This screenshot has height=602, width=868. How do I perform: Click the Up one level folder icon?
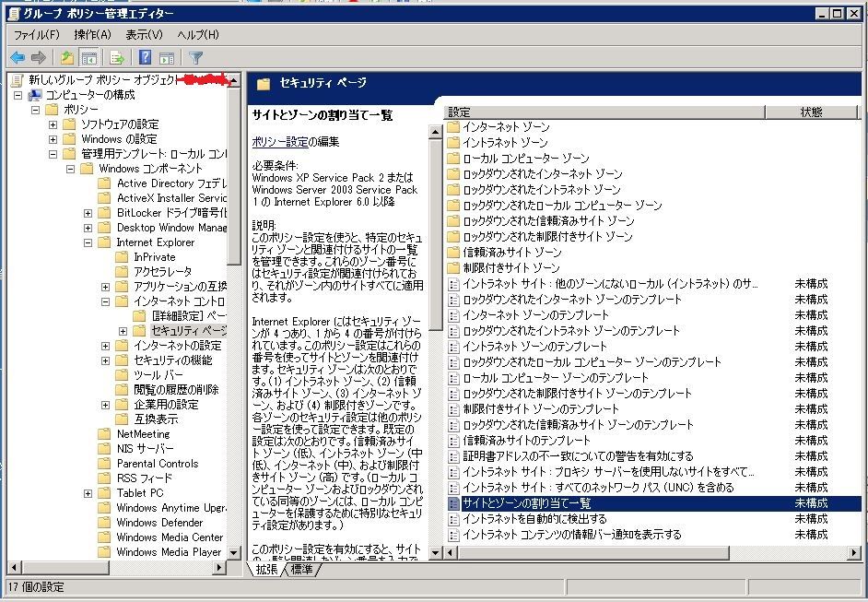[67, 57]
